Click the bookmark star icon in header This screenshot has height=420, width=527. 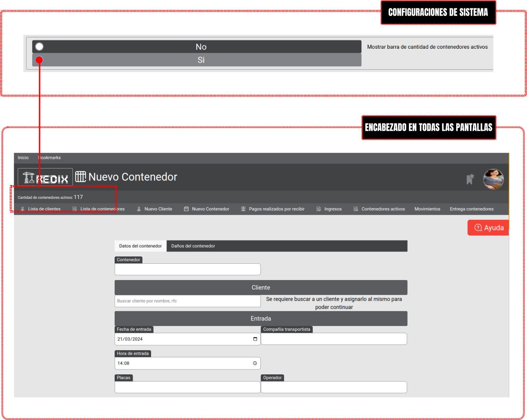click(470, 179)
